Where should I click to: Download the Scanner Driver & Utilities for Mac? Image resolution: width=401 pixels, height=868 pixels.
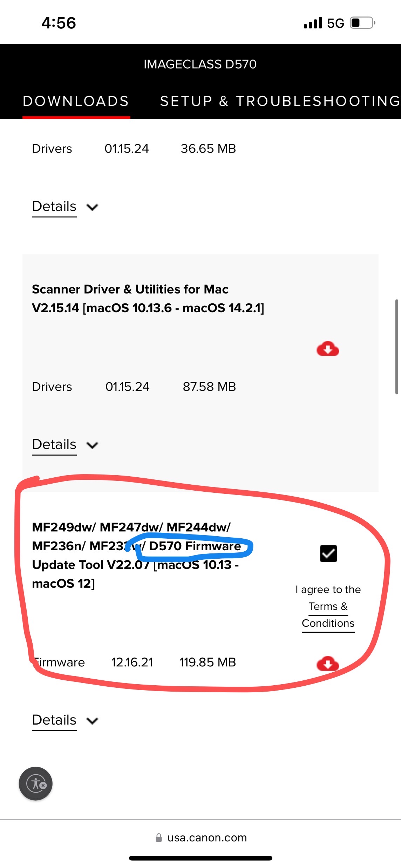tap(327, 348)
